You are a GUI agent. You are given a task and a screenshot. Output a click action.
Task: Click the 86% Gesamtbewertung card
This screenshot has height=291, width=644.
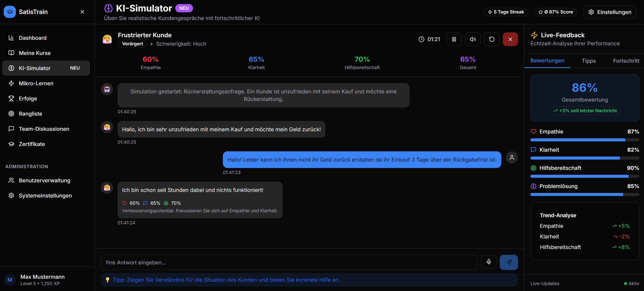585,98
